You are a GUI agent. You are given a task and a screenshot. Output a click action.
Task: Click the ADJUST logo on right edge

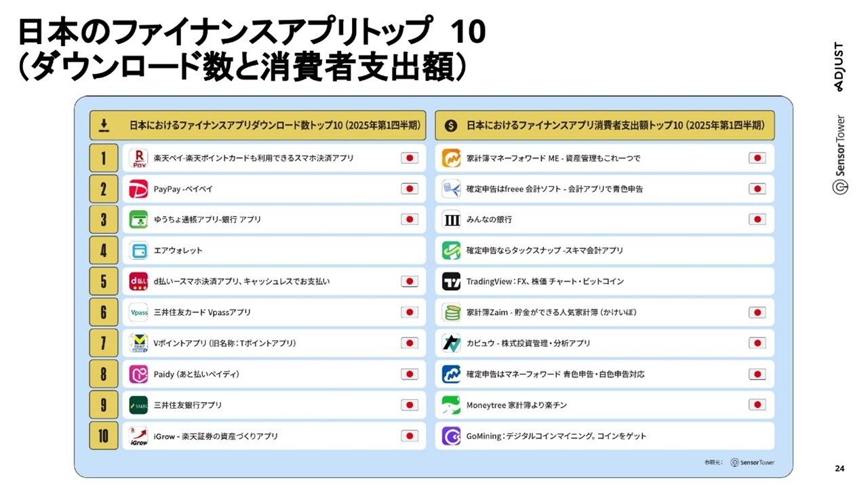click(x=840, y=66)
